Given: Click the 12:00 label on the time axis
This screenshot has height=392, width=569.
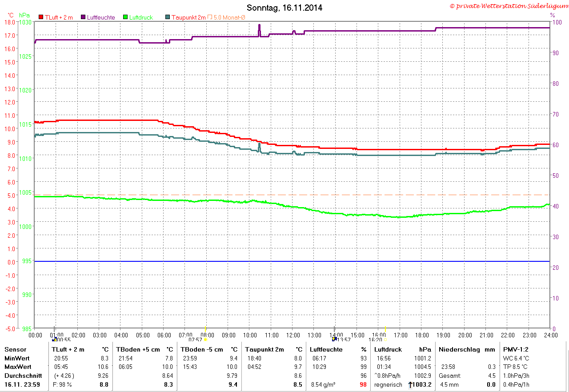Looking at the screenshot, I should [x=293, y=335].
